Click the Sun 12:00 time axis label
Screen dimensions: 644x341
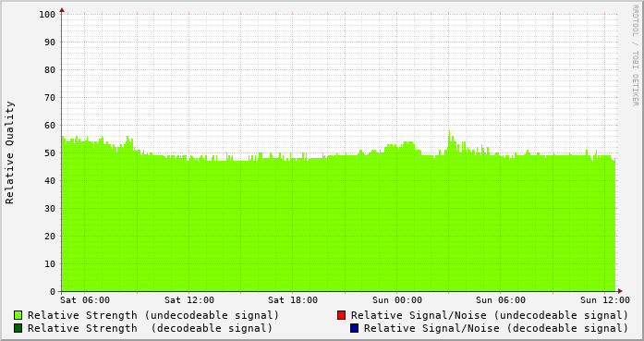coord(605,300)
